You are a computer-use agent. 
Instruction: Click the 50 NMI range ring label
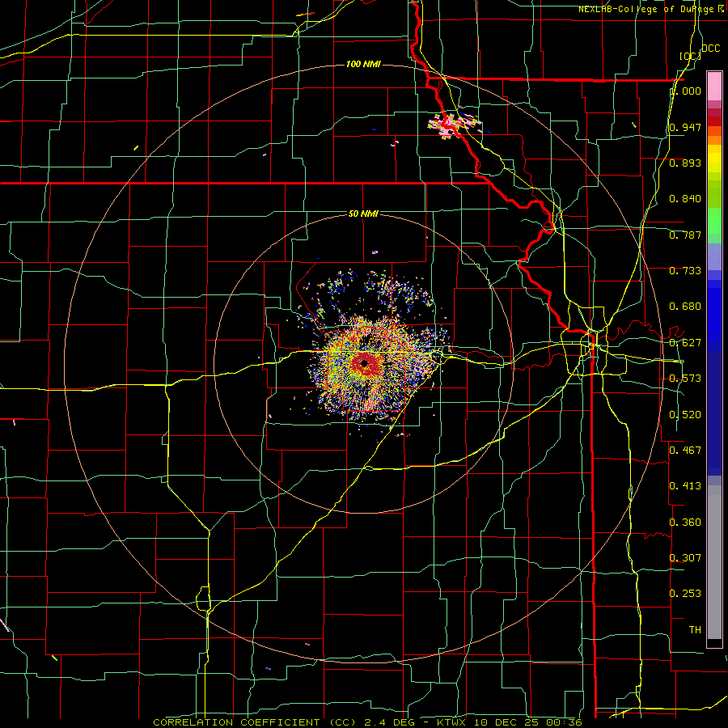point(363,214)
